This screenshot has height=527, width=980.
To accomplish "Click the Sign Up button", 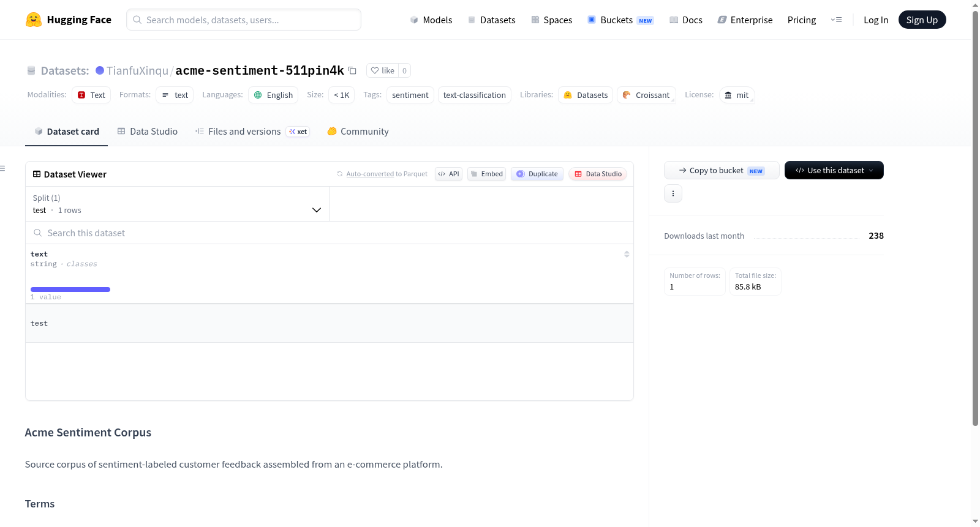I will point(922,20).
